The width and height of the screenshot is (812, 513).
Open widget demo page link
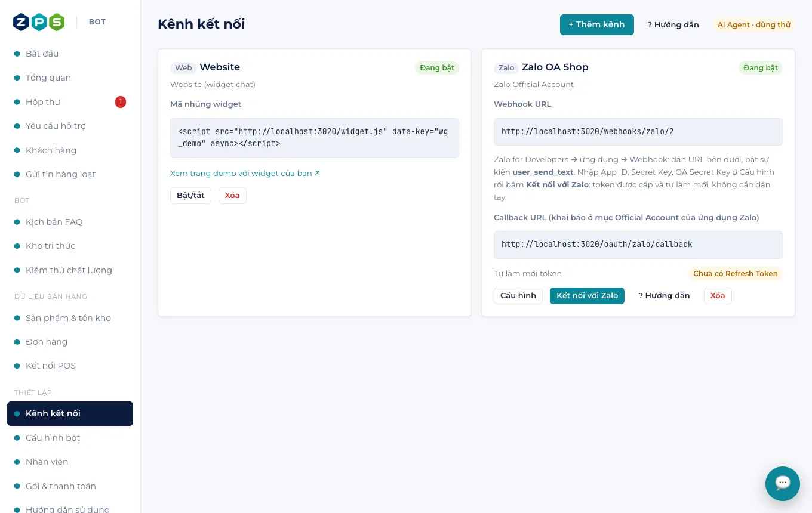point(245,174)
